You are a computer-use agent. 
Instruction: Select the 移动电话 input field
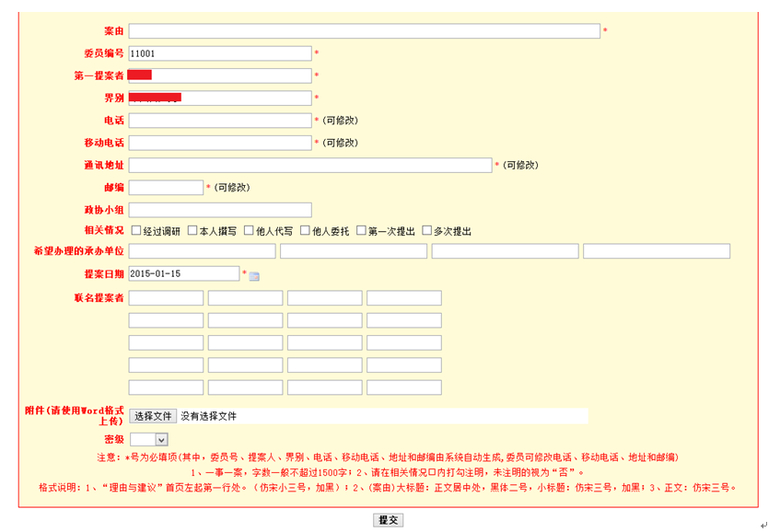pyautogui.click(x=220, y=143)
